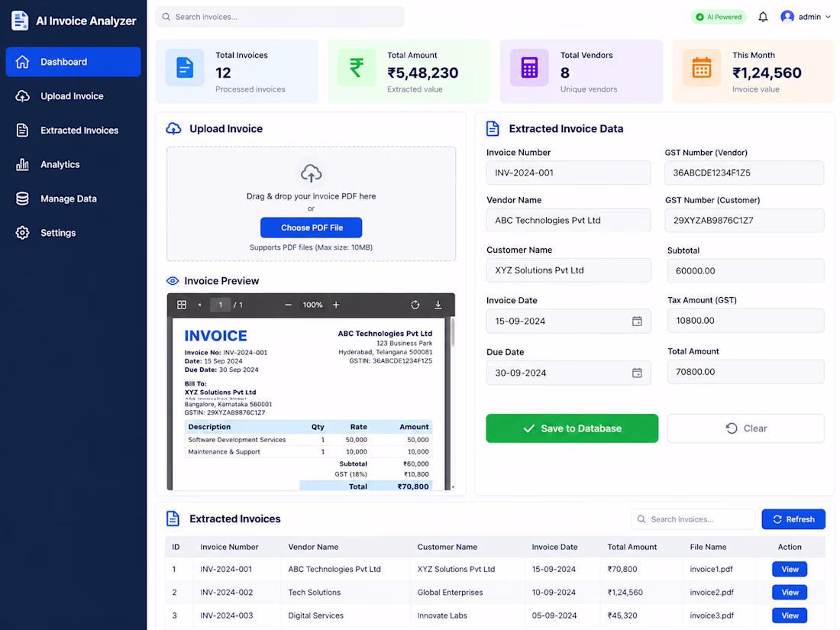Click the Total Amount input field
This screenshot has height=630, width=840.
tap(746, 372)
